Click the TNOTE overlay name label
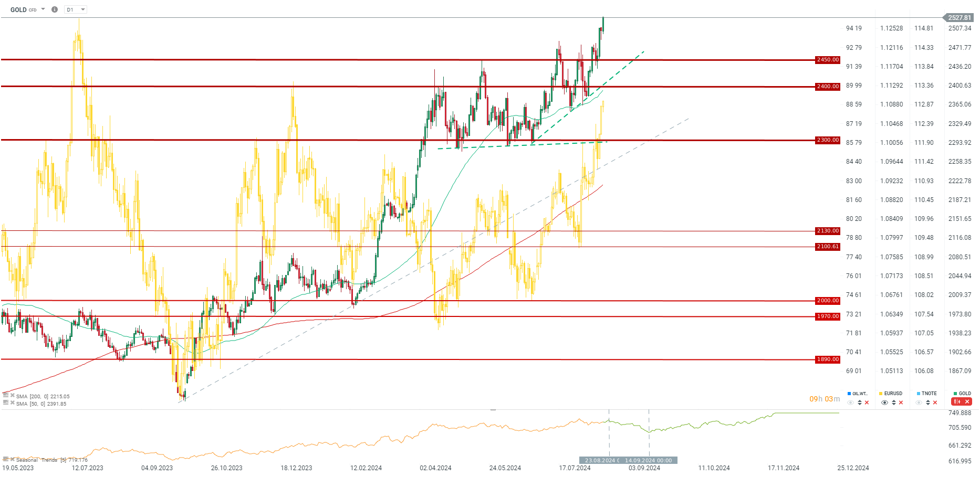The height and width of the screenshot is (477, 980). pyautogui.click(x=929, y=394)
